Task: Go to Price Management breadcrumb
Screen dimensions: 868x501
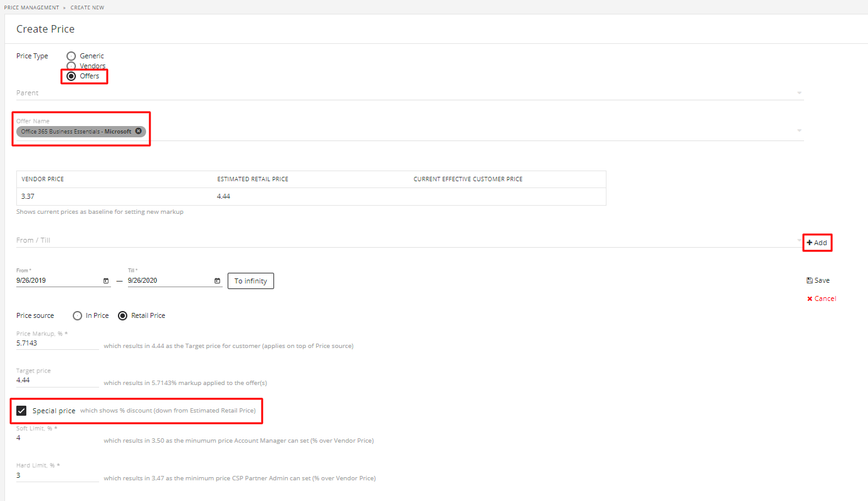Action: pyautogui.click(x=31, y=8)
